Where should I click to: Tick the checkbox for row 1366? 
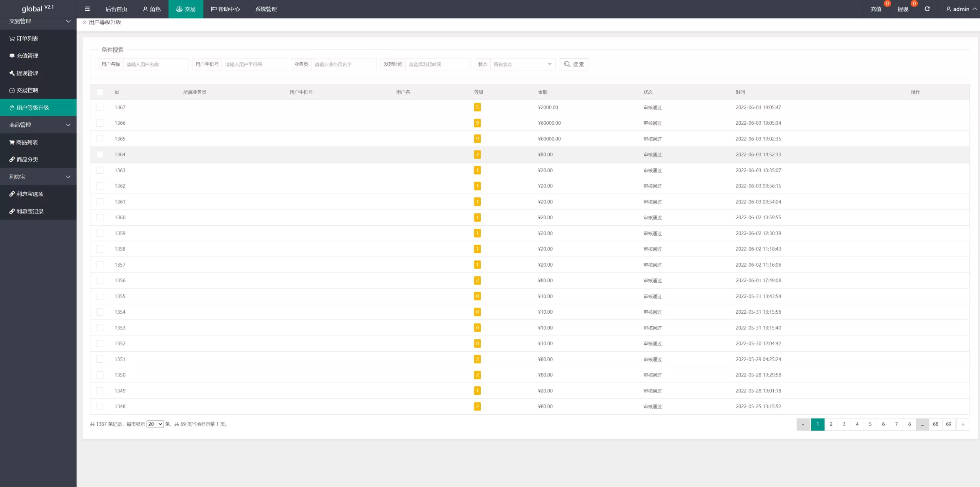coord(100,123)
